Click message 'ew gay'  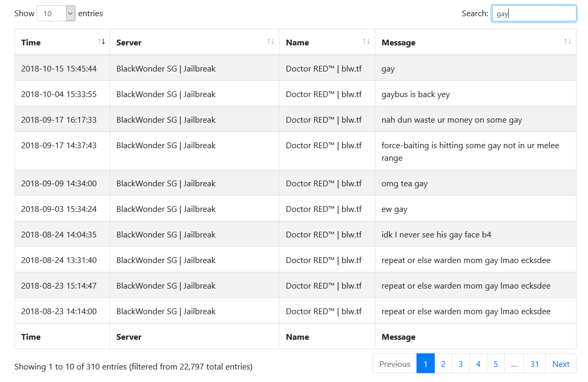[394, 209]
